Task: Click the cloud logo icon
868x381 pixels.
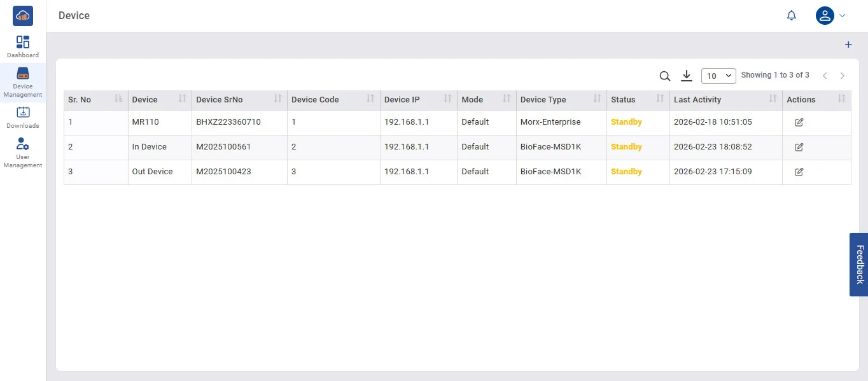Action: coord(23,16)
